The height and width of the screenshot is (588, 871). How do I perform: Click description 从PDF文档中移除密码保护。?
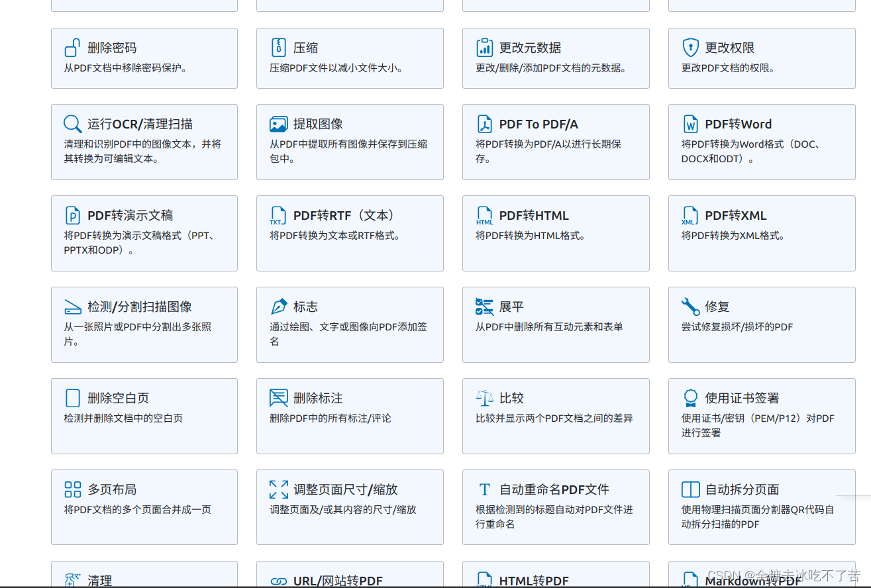tap(126, 68)
